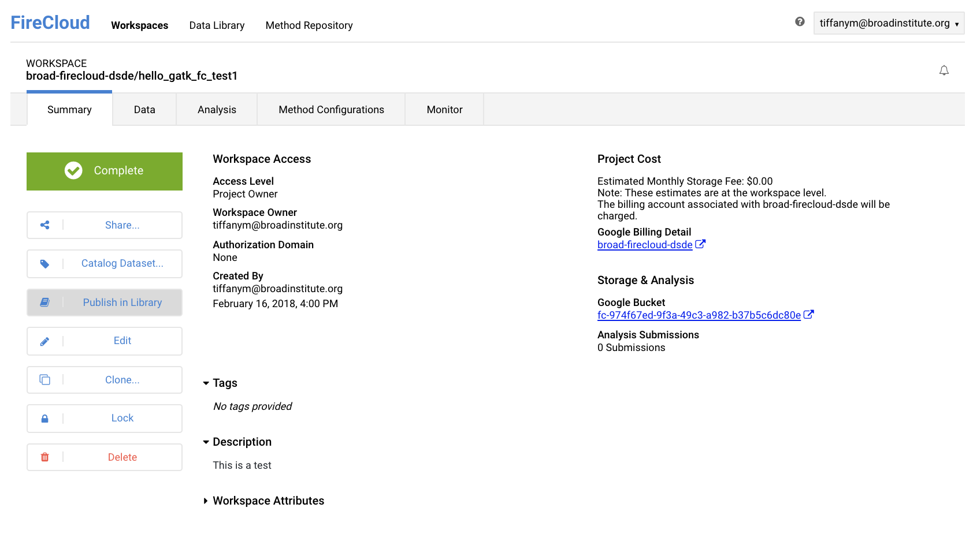Click the Catalog Dataset... button label

point(122,263)
